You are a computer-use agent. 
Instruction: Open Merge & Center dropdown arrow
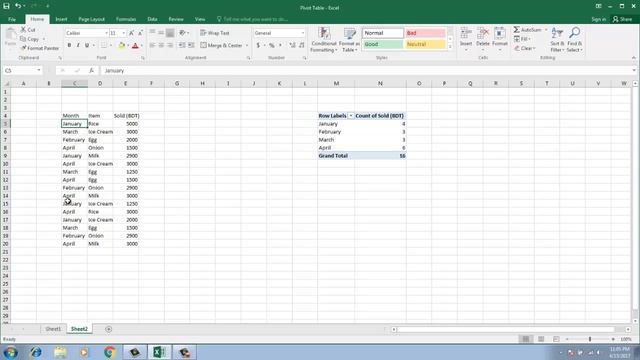(247, 45)
